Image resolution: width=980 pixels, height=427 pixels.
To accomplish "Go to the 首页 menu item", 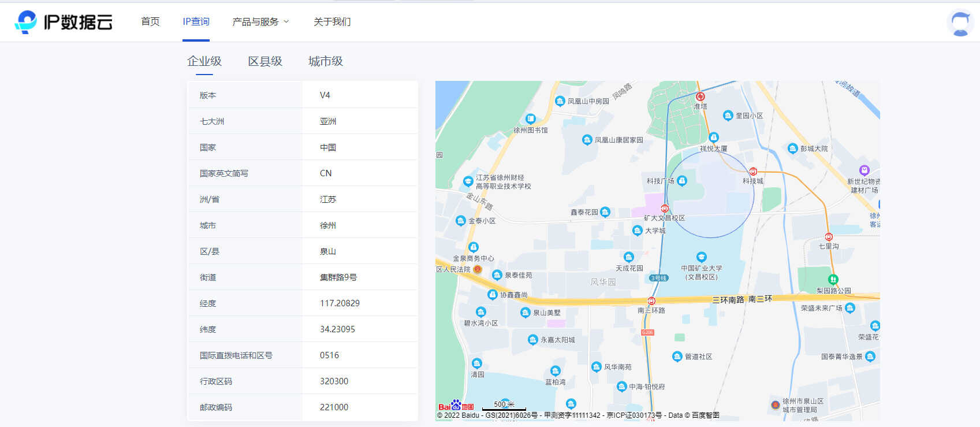I will (150, 22).
